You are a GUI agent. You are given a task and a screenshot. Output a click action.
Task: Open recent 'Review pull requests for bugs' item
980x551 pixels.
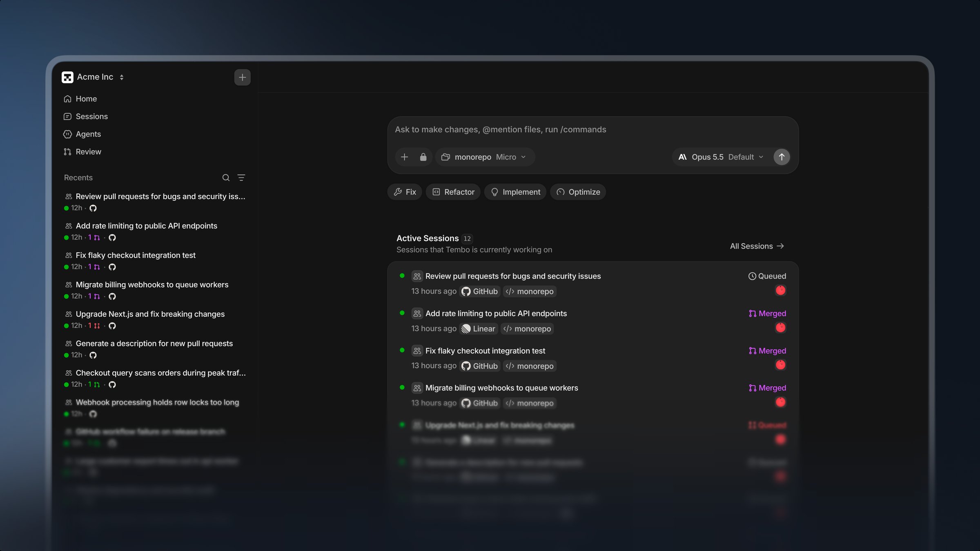155,202
